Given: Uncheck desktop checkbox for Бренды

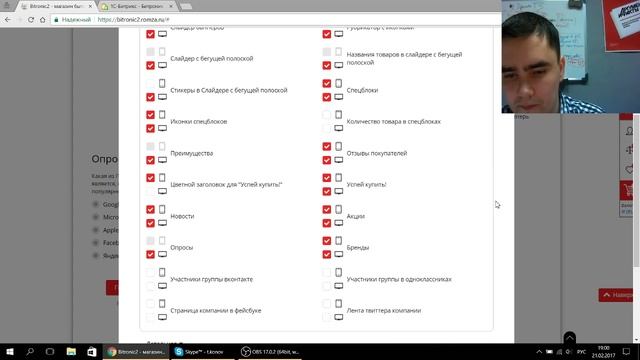Looking at the screenshot, I should click(x=327, y=255).
